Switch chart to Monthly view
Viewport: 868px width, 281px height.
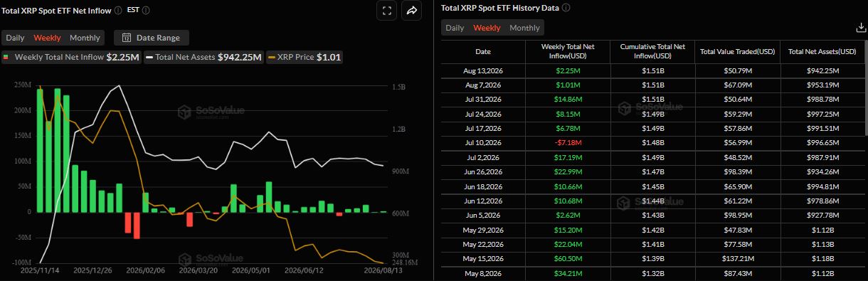click(85, 38)
